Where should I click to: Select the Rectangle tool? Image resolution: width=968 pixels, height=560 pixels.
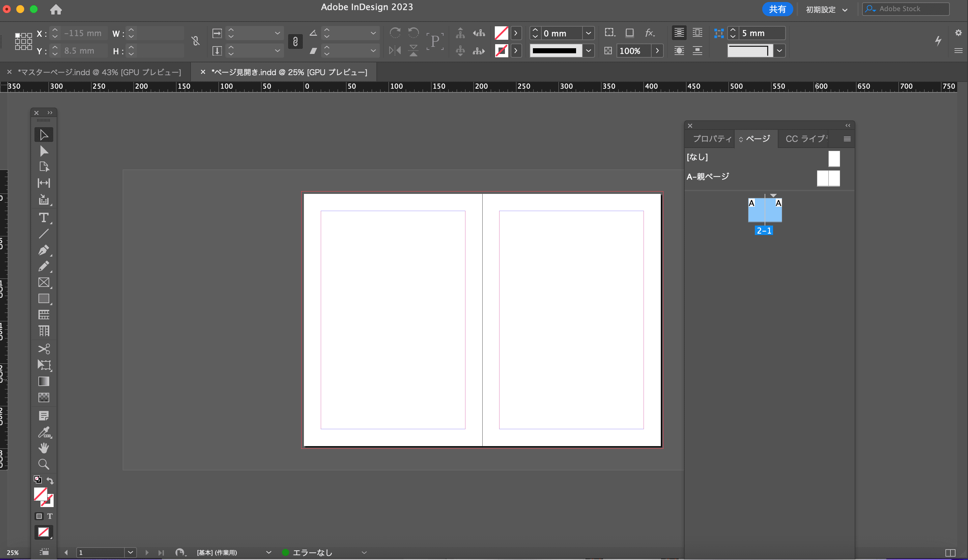click(x=44, y=298)
